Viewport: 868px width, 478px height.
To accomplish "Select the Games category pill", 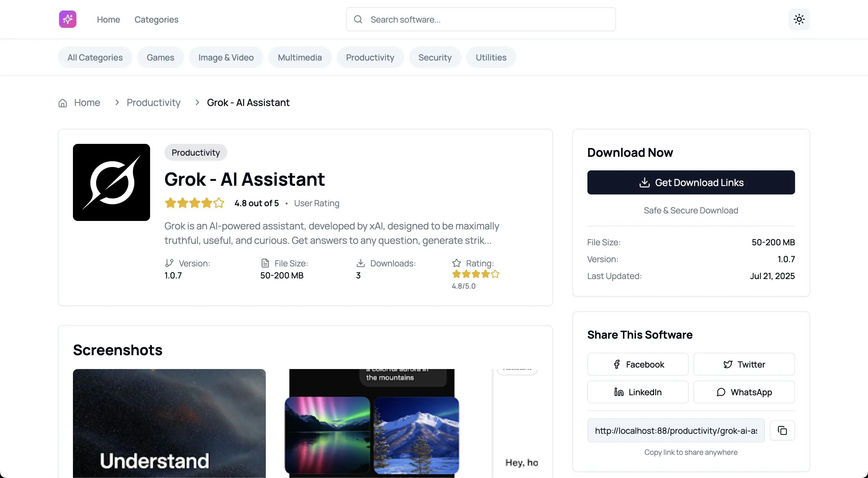I will 160,57.
